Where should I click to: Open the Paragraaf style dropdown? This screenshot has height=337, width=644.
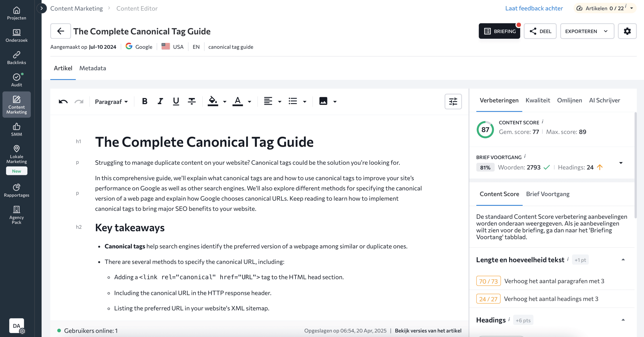(111, 102)
